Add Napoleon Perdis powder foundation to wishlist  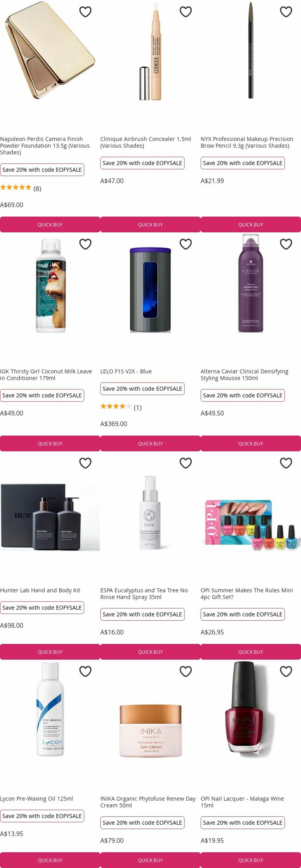tap(85, 12)
